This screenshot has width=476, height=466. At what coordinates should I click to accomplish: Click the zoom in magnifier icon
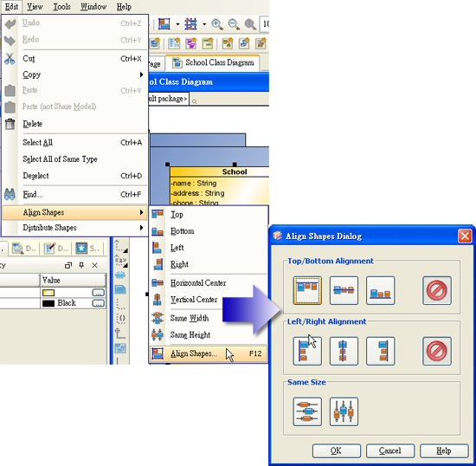[x=217, y=24]
